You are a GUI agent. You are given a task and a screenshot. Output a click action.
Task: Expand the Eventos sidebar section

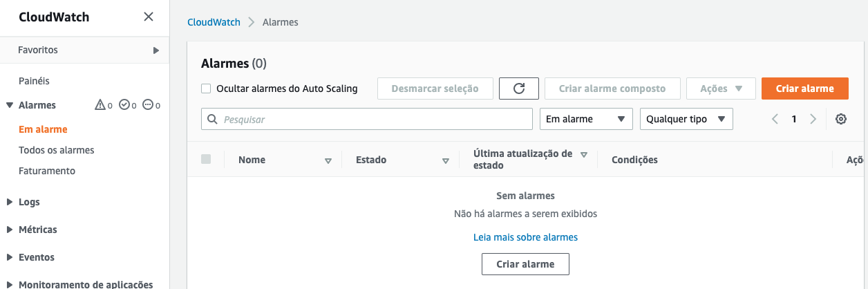(x=10, y=257)
